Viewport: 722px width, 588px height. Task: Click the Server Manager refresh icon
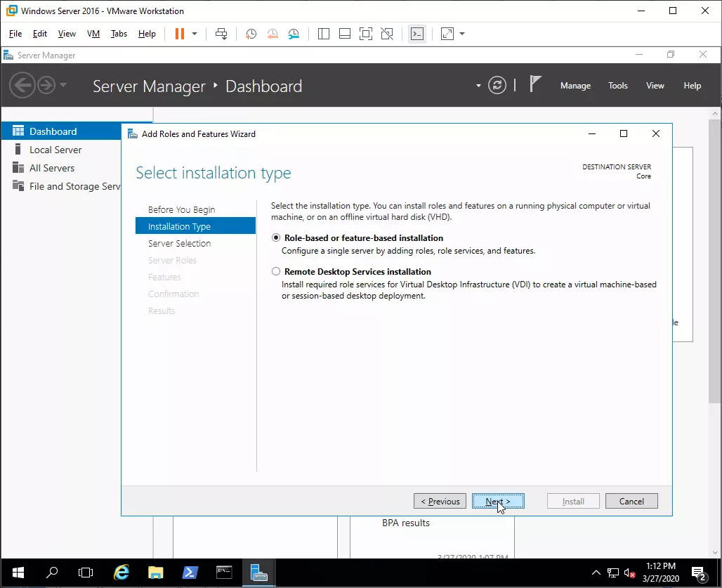click(497, 86)
